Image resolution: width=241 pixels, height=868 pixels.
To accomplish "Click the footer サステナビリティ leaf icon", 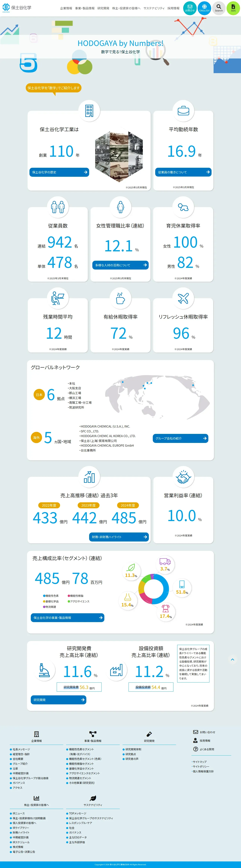I will (93, 798).
